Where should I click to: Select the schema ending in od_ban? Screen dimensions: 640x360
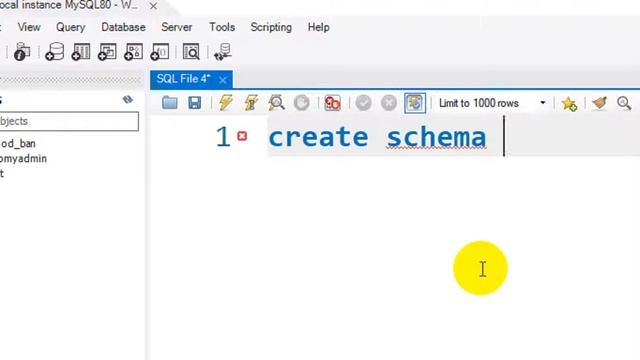[18, 144]
